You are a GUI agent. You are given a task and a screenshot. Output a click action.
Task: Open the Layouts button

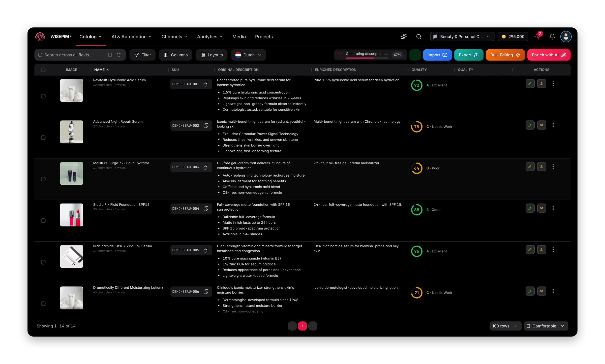coord(211,55)
